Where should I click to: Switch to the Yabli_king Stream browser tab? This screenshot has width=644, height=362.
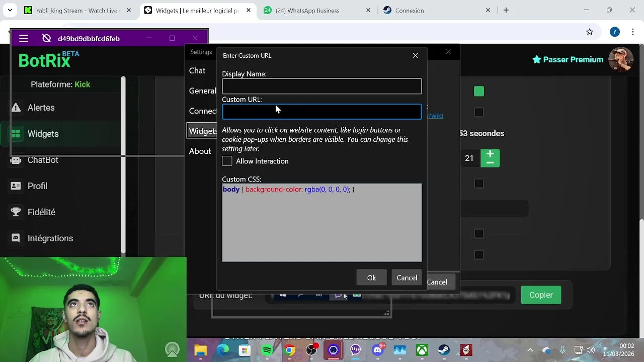coord(78,10)
